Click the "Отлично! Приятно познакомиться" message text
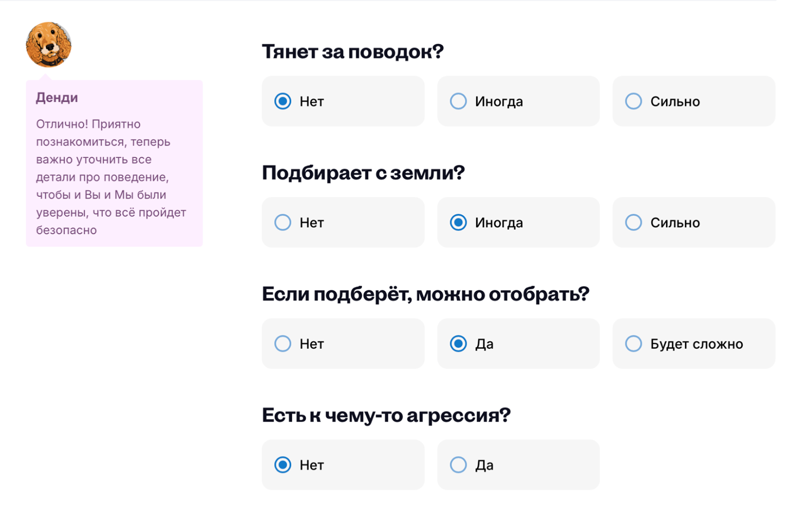The width and height of the screenshot is (812, 527). coord(111,177)
